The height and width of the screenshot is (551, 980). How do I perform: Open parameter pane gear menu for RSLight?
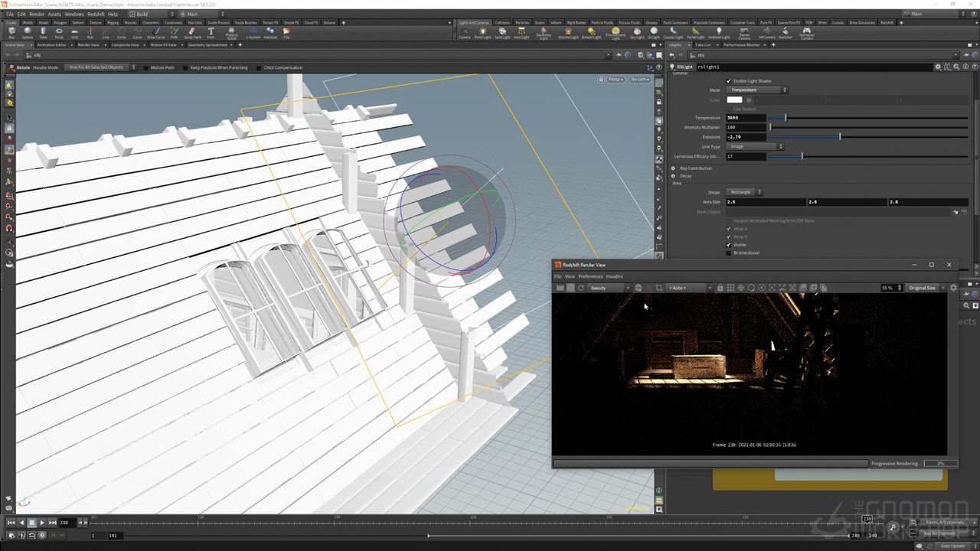pyautogui.click(x=938, y=67)
